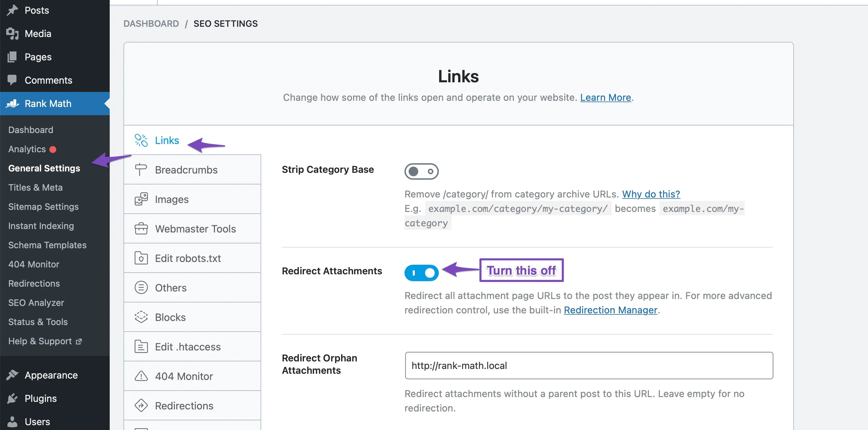Click the Blocks tab cube icon
Screen dimensions: 868x430
click(x=141, y=317)
